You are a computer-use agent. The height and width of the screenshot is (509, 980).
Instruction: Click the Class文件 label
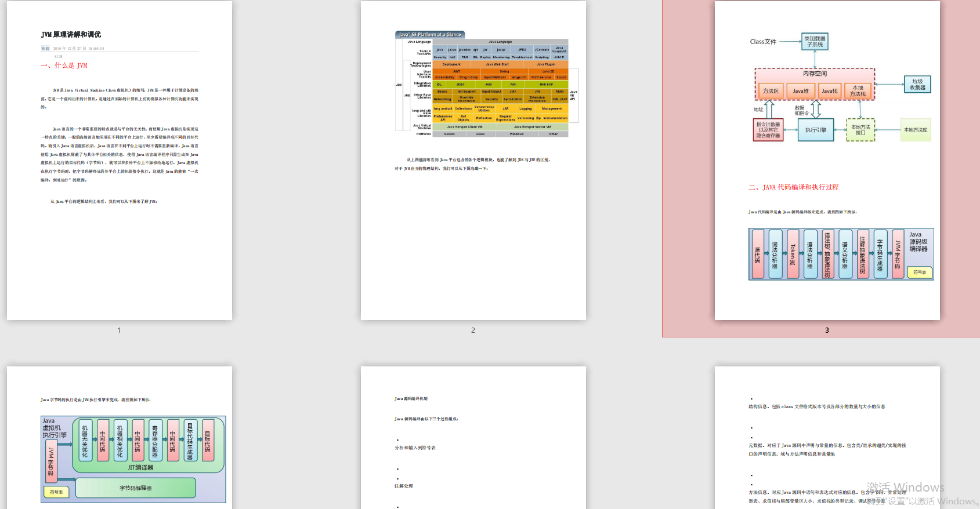(763, 42)
